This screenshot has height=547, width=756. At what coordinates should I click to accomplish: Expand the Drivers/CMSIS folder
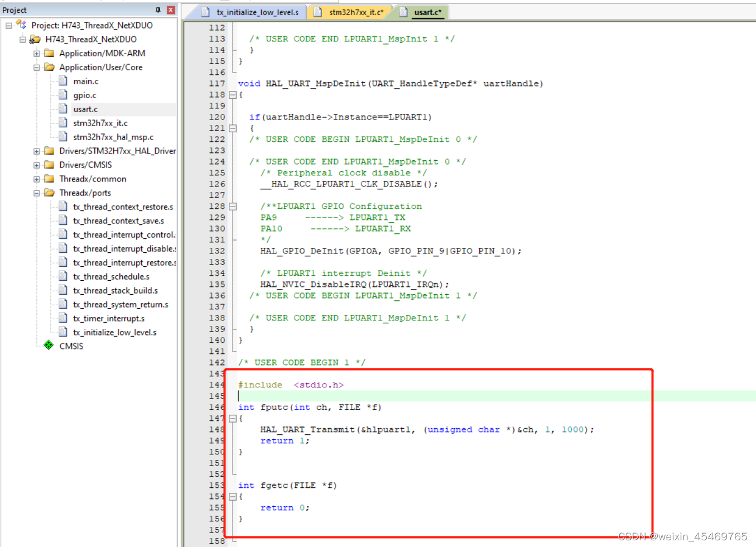37,165
